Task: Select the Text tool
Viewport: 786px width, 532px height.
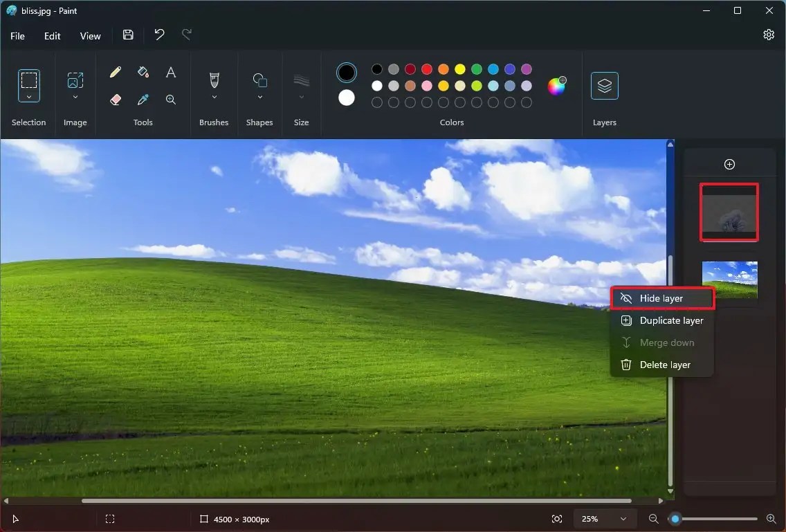Action: tap(170, 71)
